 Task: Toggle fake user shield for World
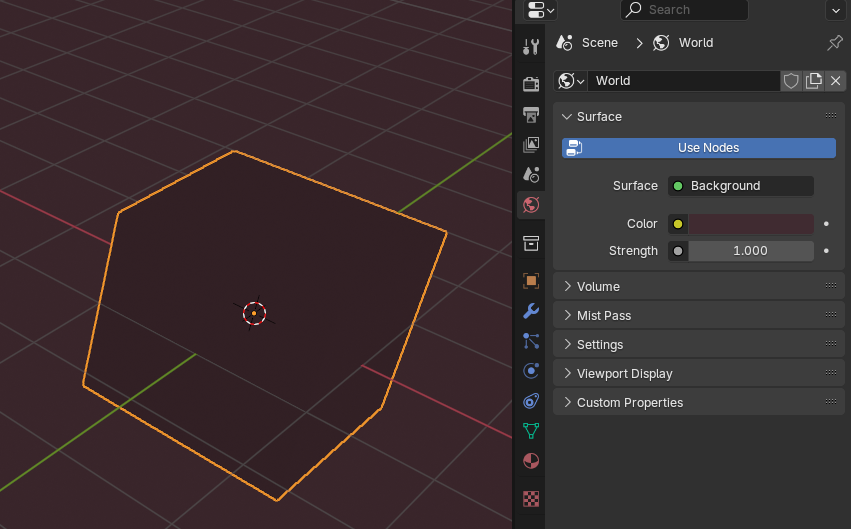791,81
